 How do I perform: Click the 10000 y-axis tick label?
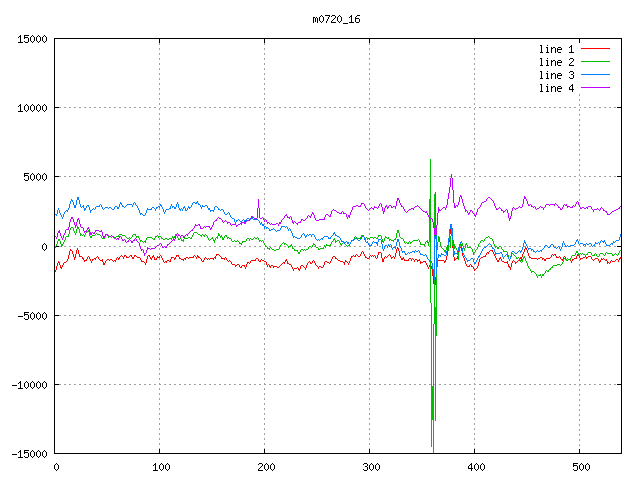point(30,108)
